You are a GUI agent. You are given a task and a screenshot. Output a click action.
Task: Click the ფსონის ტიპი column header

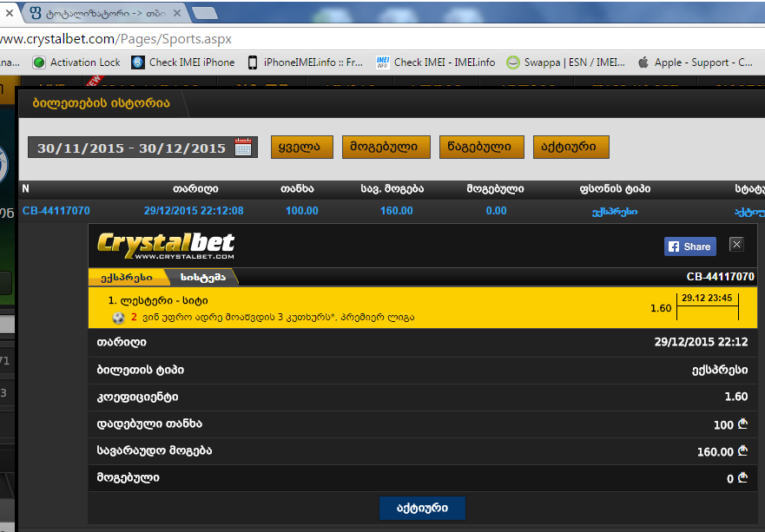[x=615, y=188]
